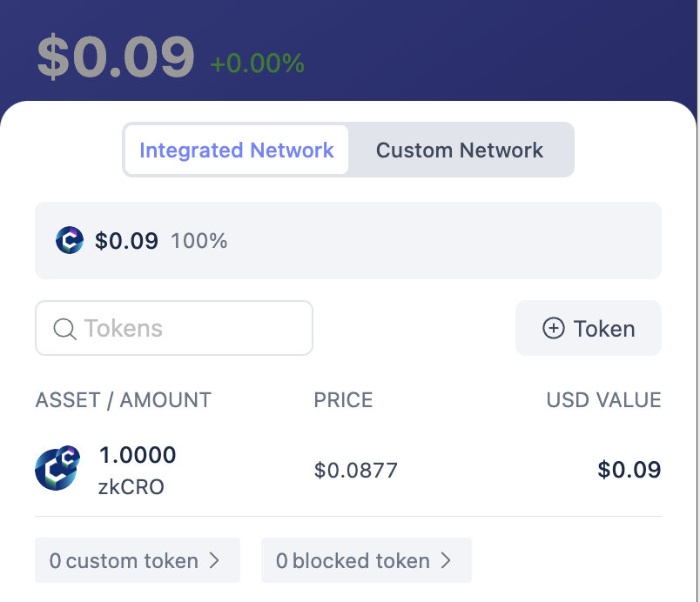Click the PRICE column header

click(x=343, y=400)
